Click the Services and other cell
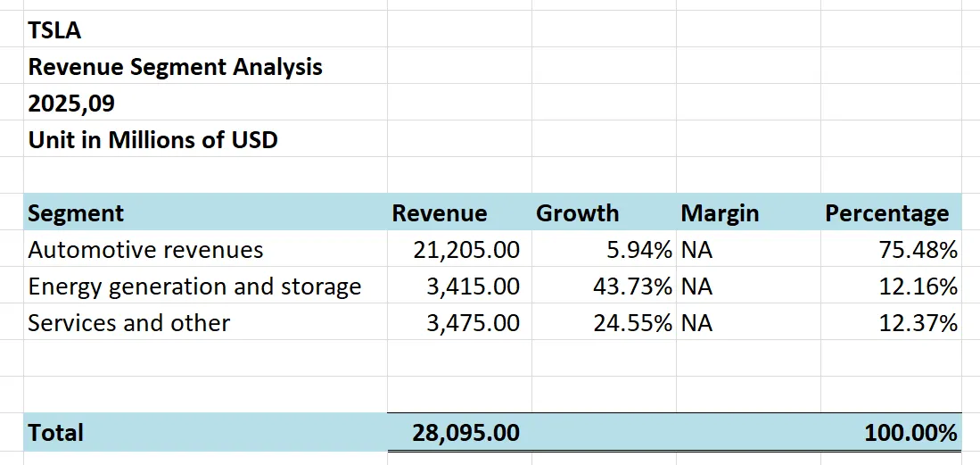This screenshot has height=465, width=980. (x=206, y=322)
